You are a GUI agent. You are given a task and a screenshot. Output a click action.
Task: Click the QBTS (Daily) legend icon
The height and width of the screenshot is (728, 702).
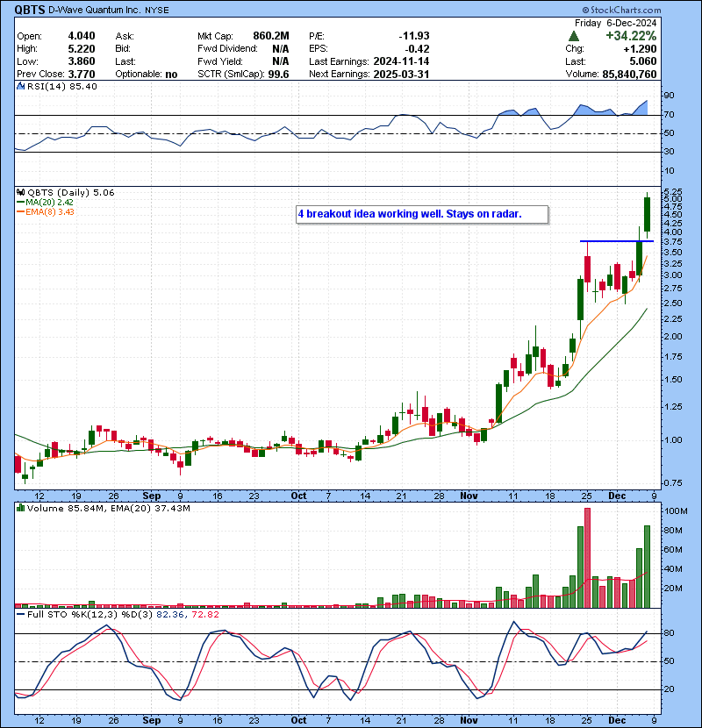point(19,192)
